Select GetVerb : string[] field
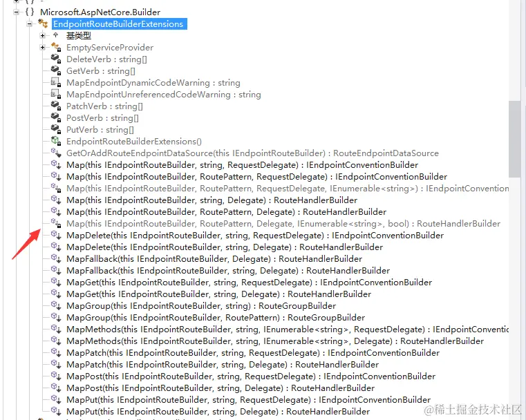The image size is (526, 420). point(101,71)
